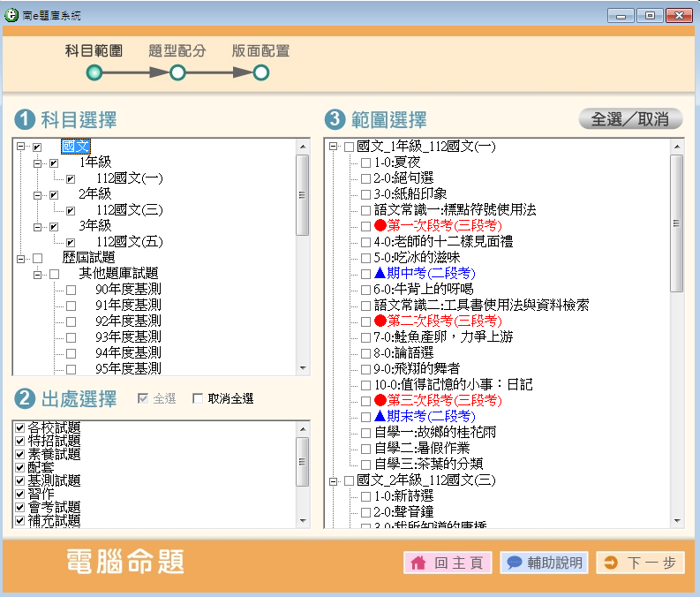
Task: Click the 全選/取消 button
Action: [x=629, y=119]
